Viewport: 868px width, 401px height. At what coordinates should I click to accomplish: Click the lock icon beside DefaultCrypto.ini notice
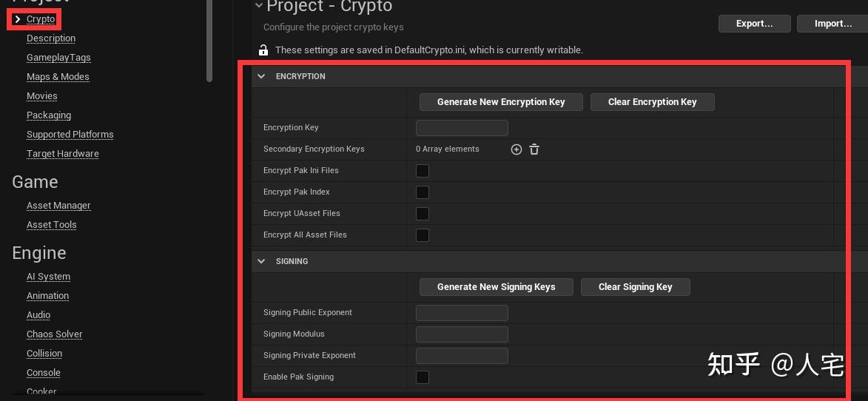coord(263,50)
